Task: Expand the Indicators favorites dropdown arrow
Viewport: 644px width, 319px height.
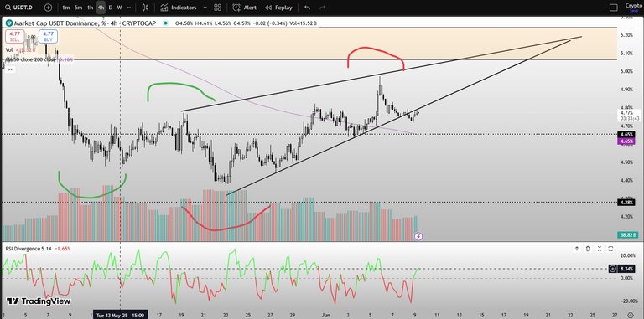Action: (x=205, y=8)
